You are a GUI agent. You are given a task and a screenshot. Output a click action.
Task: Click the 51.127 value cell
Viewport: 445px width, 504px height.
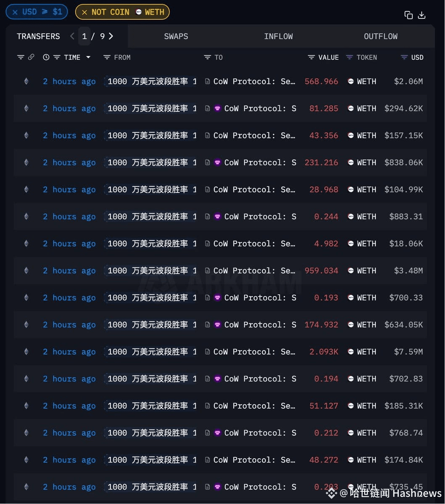[x=324, y=406]
